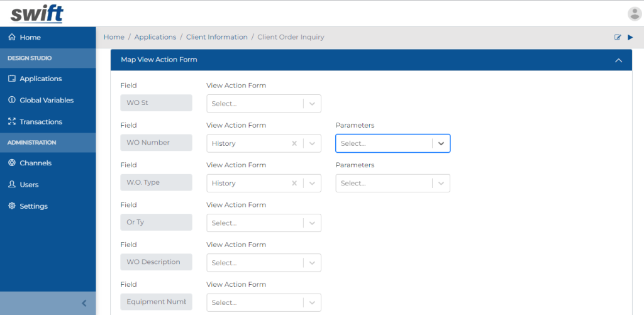Click Client Information breadcrumb link

tap(216, 37)
